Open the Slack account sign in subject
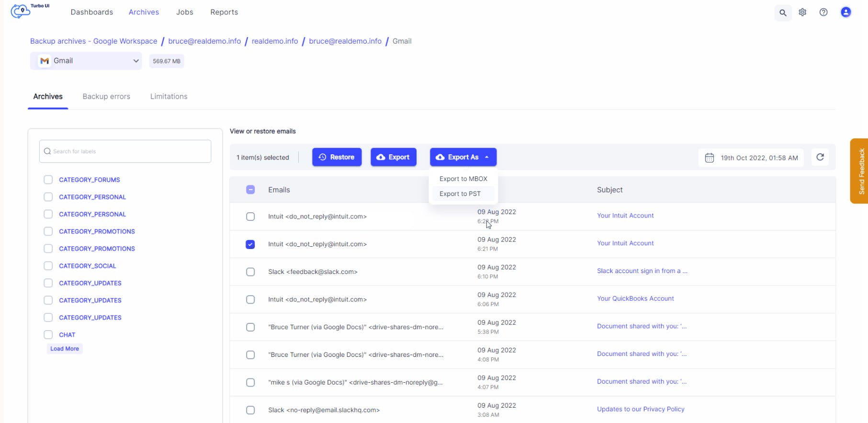This screenshot has width=868, height=423. pos(642,271)
